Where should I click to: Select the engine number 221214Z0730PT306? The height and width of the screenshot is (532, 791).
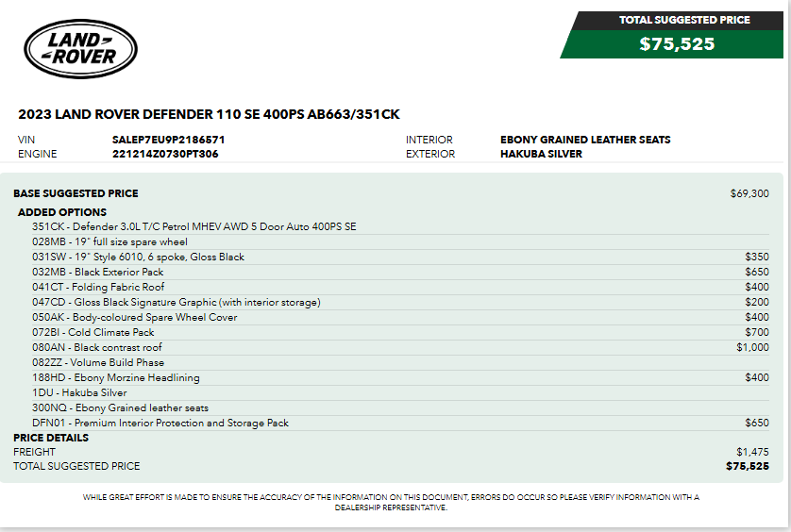(x=165, y=154)
